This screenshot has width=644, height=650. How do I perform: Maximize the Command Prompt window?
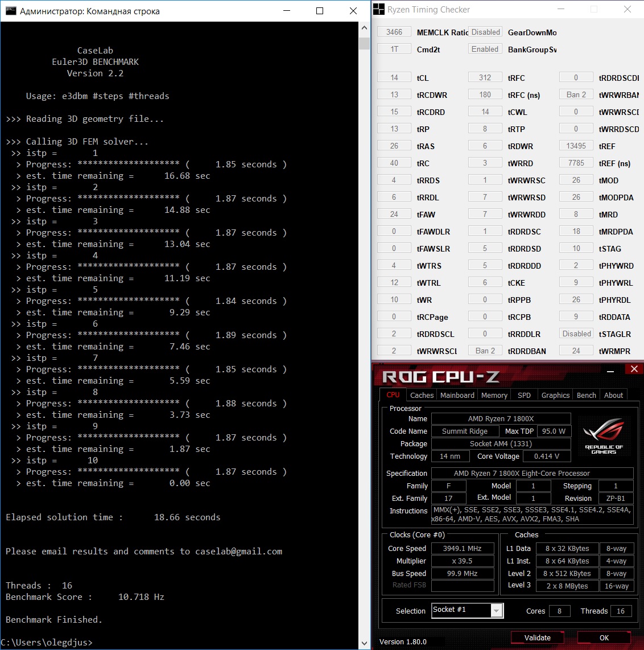point(320,11)
